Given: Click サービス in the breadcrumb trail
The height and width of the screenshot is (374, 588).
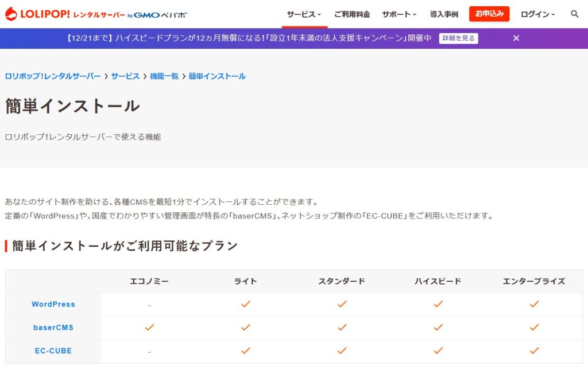Looking at the screenshot, I should 125,76.
